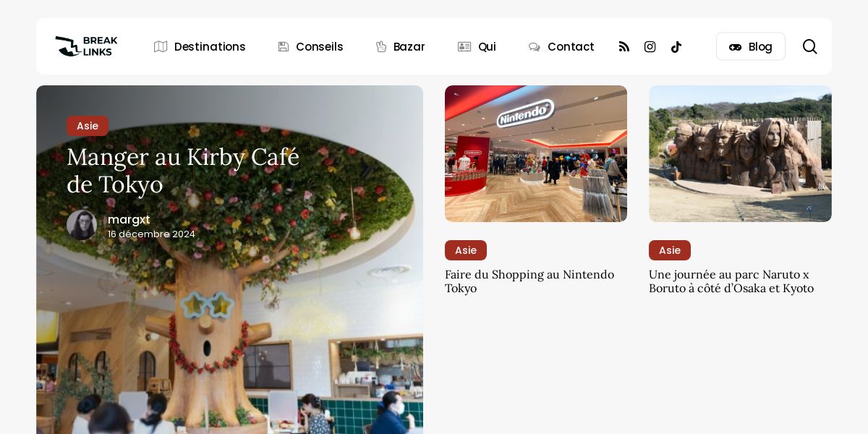
Task: Open the RSS feed icon
Action: point(624,46)
